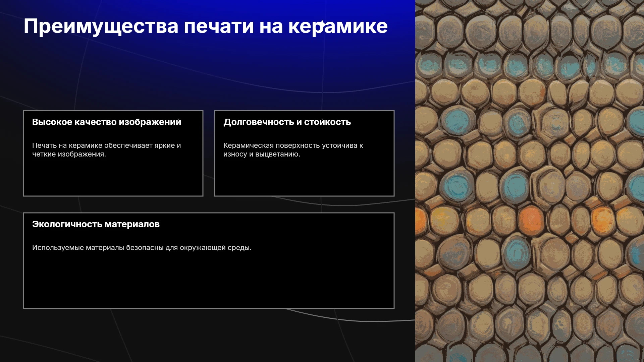Click the empty space inside the Экологичность card
The height and width of the screenshot is (362, 644).
(x=209, y=282)
